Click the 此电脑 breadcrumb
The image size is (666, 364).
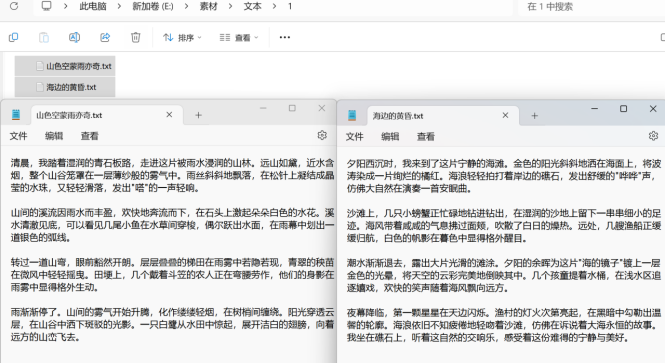point(93,6)
